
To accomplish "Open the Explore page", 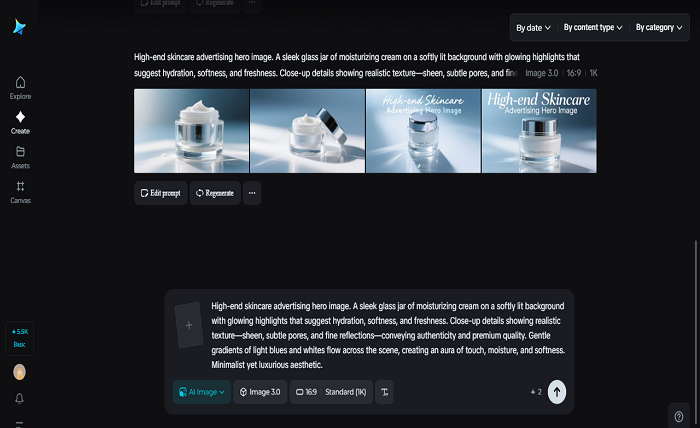I will coord(20,88).
